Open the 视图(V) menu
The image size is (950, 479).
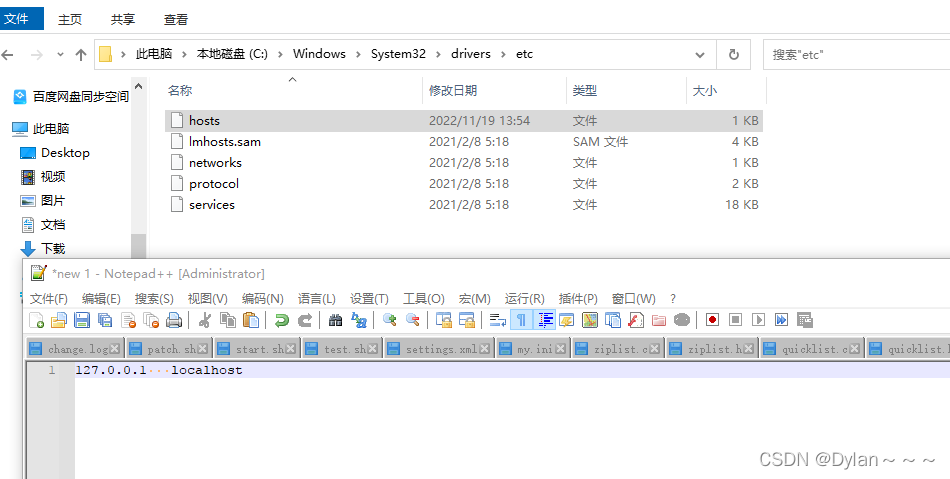pyautogui.click(x=207, y=299)
